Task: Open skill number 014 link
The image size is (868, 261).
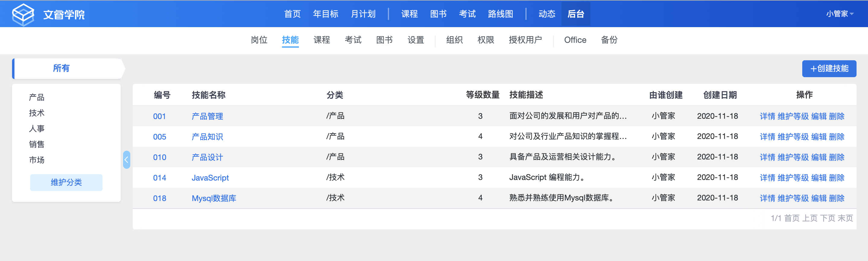Action: tap(159, 178)
